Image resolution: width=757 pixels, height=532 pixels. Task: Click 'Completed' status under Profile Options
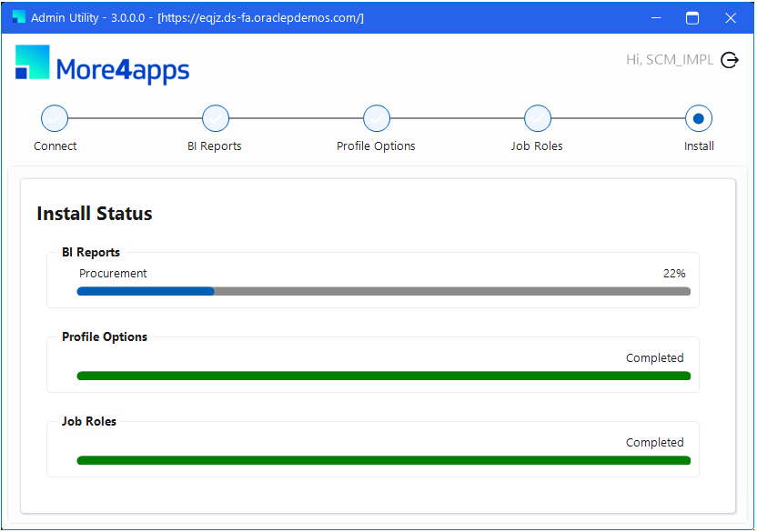tap(655, 357)
